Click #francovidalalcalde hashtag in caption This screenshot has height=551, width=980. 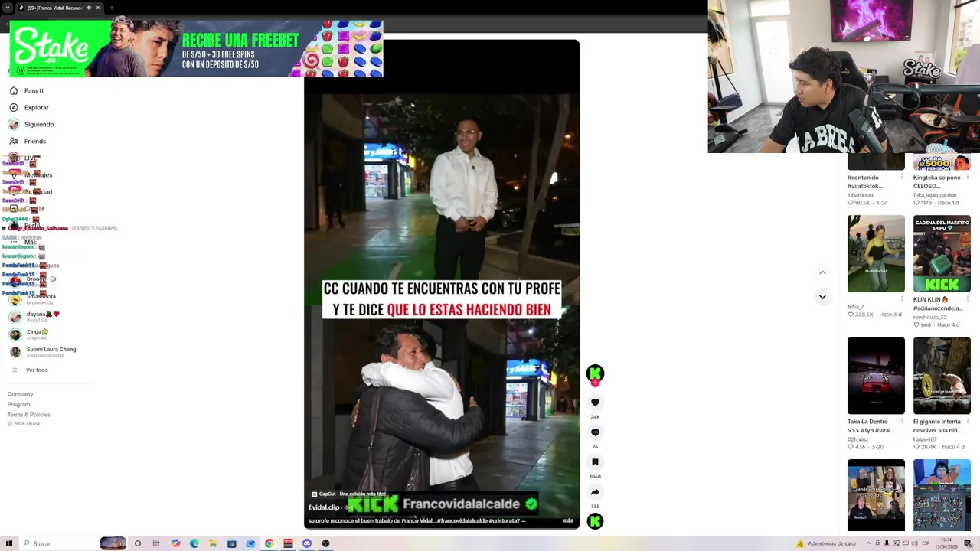click(462, 520)
